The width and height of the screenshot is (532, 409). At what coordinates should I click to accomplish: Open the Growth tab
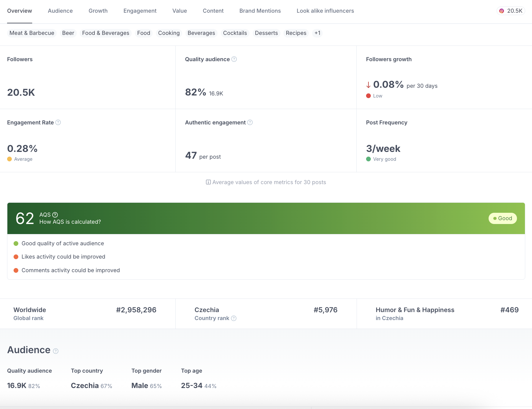pyautogui.click(x=98, y=11)
